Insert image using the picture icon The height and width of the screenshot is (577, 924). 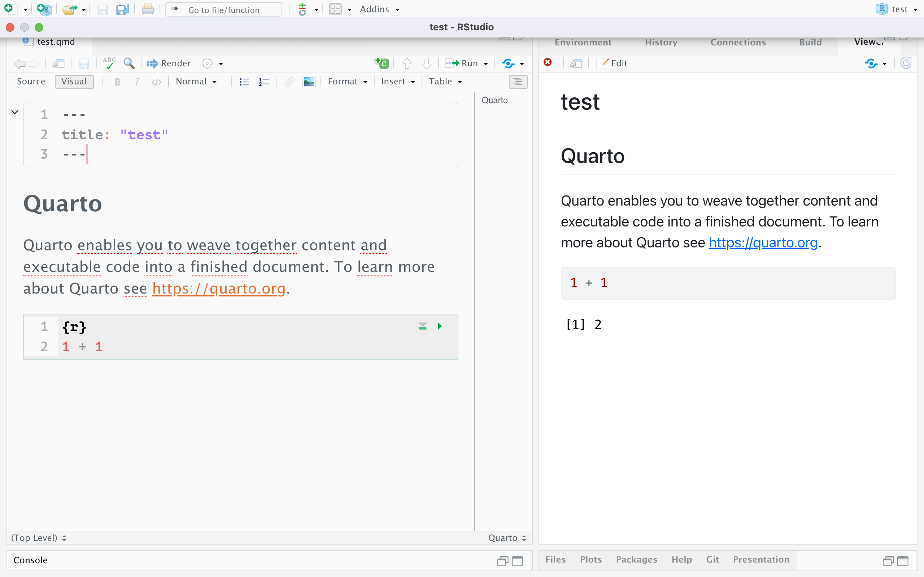pos(309,82)
